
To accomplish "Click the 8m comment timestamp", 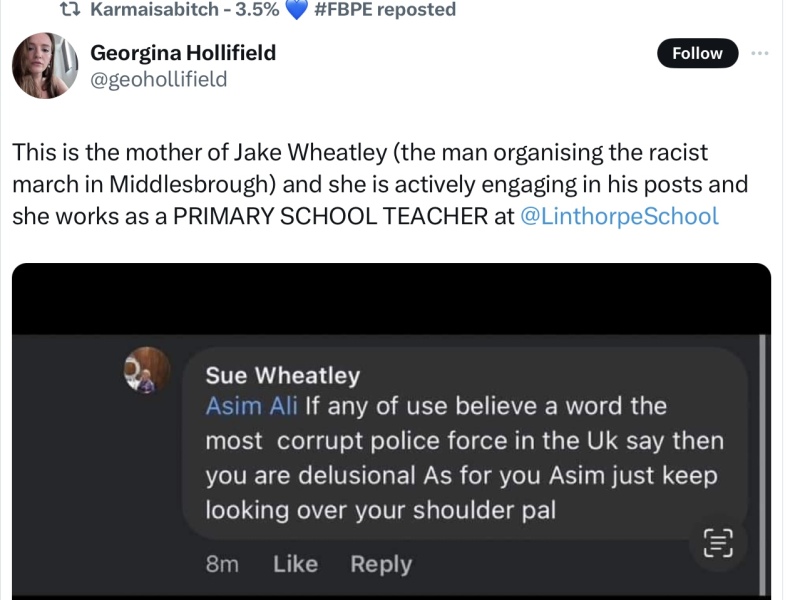I will pos(222,564).
